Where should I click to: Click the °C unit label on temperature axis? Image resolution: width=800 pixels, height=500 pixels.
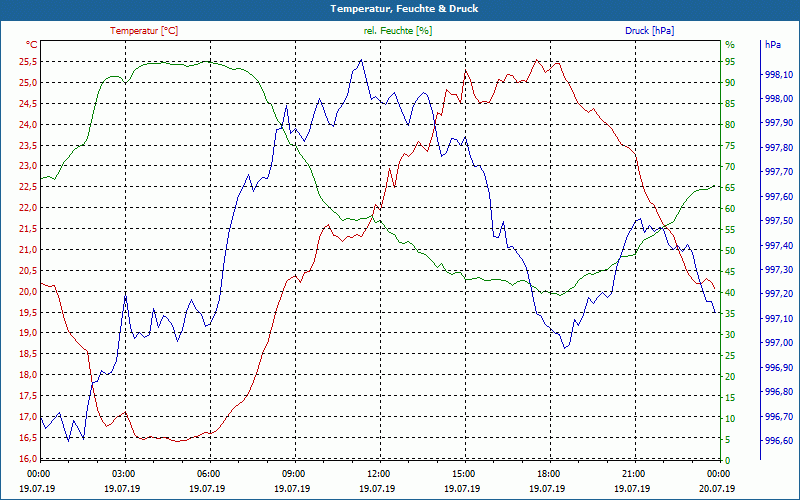(32, 45)
